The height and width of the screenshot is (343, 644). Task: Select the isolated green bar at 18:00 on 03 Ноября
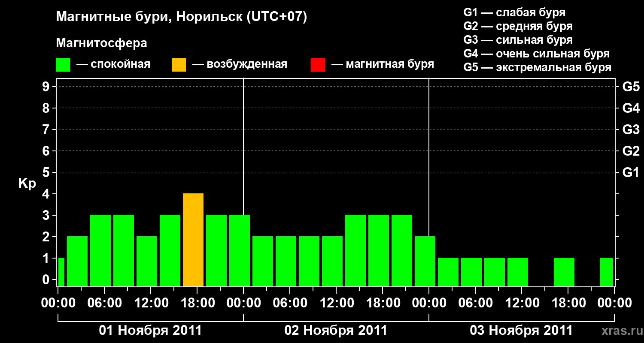[x=564, y=272]
